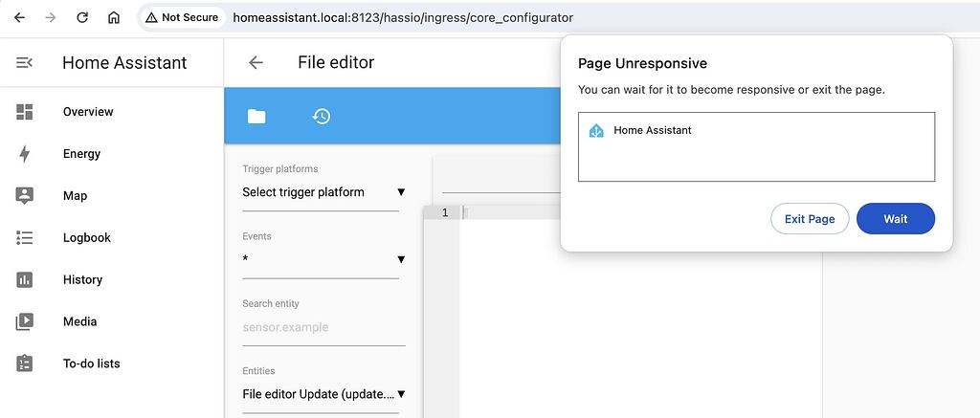The height and width of the screenshot is (418, 980).
Task: Click the Energy lightning bolt icon
Action: click(25, 154)
